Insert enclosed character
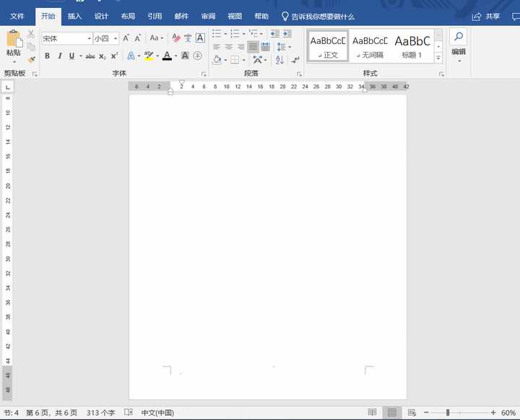Image resolution: width=520 pixels, height=420 pixels. tap(197, 56)
